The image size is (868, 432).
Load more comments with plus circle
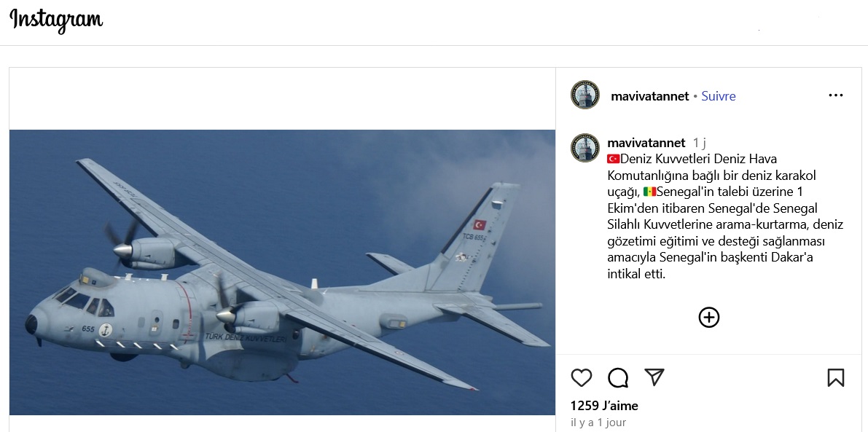click(x=709, y=317)
